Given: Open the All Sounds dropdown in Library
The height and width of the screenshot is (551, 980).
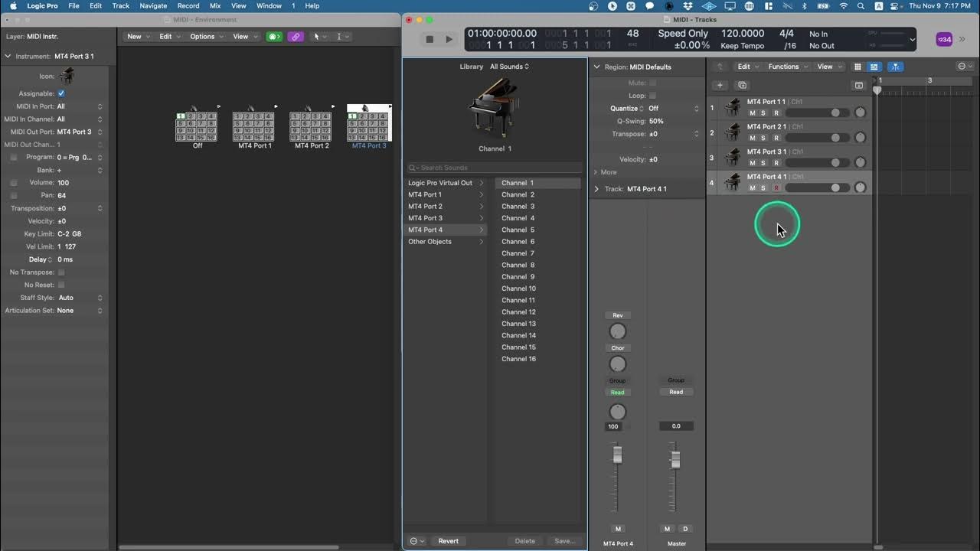Looking at the screenshot, I should click(x=509, y=67).
